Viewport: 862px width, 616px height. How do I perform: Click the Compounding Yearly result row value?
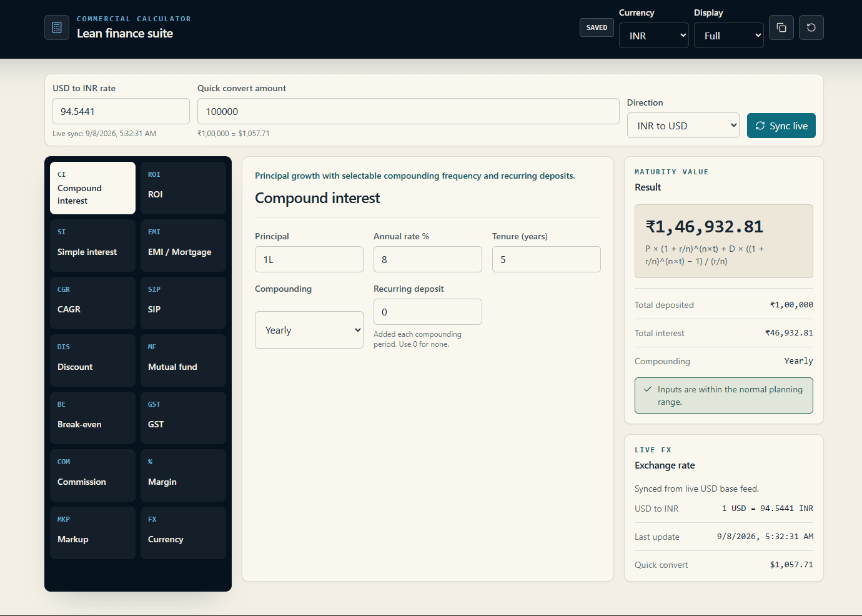[799, 361]
